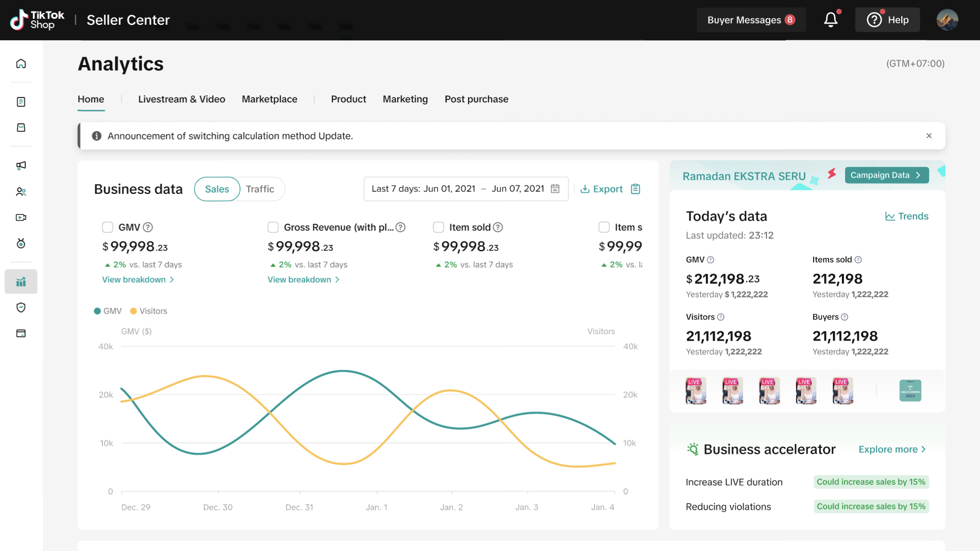Screen dimensions: 980x551
Task: Open the Last 7 days date range picker
Action: click(x=465, y=189)
